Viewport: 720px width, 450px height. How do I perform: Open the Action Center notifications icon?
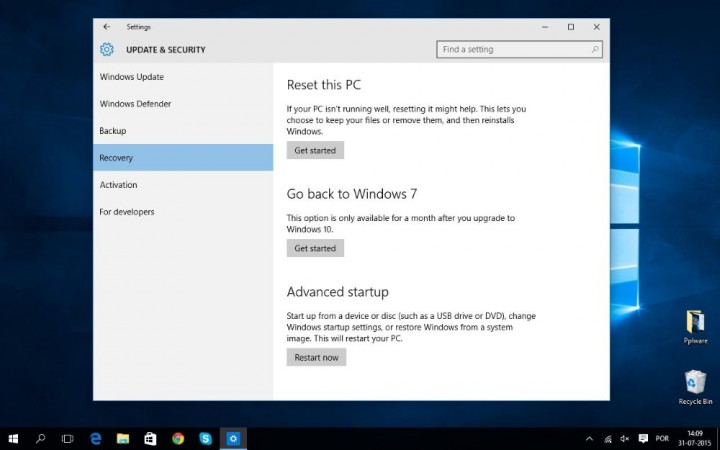pos(643,439)
